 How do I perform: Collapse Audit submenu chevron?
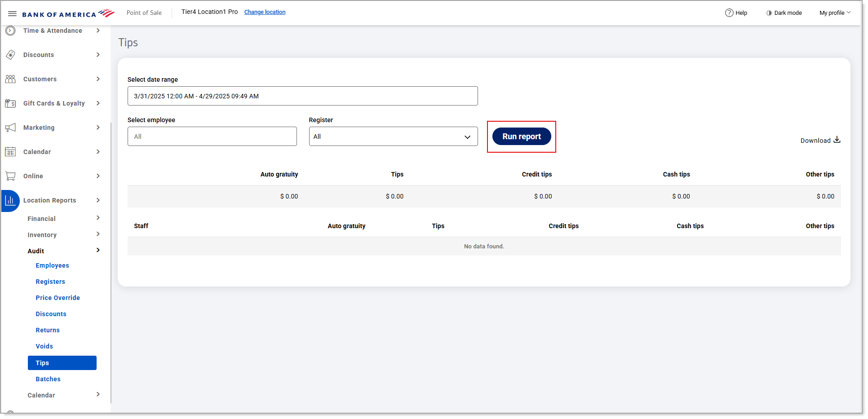[x=98, y=250]
